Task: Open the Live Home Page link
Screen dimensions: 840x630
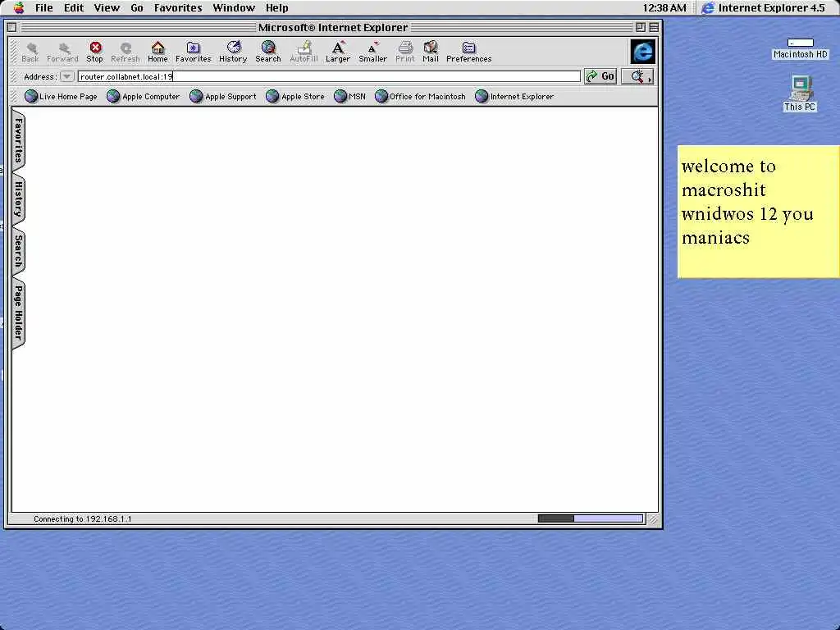Action: point(61,97)
